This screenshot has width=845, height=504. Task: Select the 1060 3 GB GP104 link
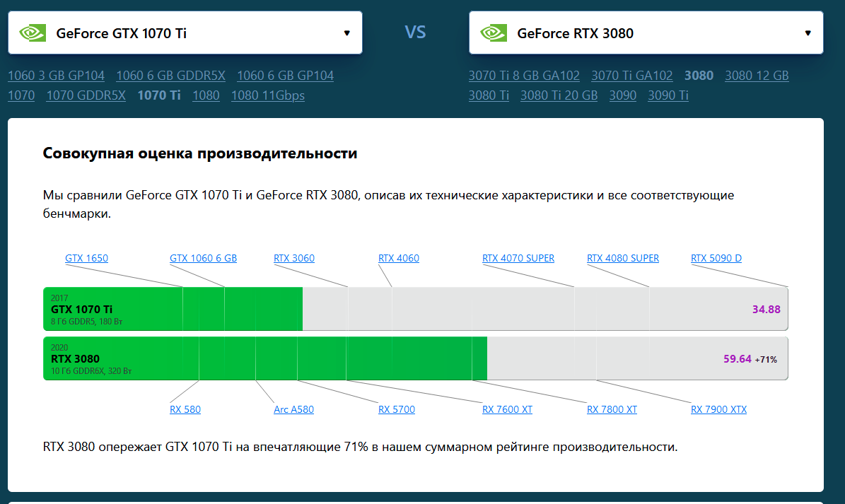pos(56,76)
